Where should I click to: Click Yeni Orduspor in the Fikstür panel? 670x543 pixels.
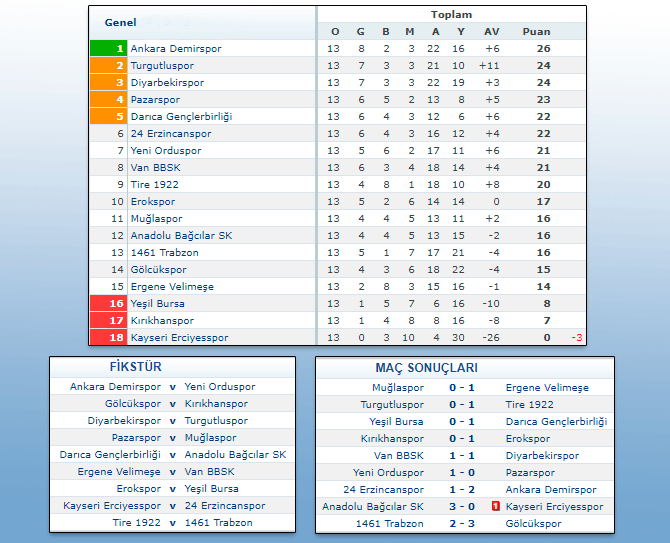click(220, 387)
